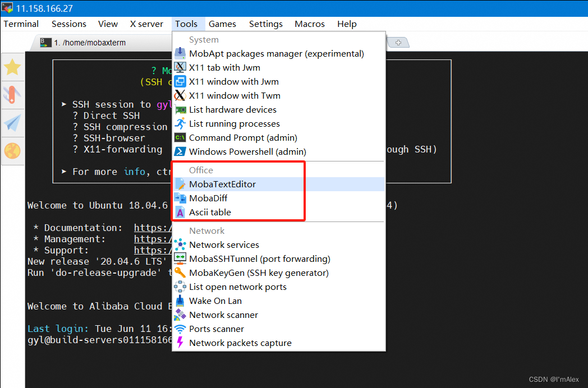This screenshot has height=388, width=588.
Task: Launch X11 tab with Jwm icon
Action: (180, 67)
